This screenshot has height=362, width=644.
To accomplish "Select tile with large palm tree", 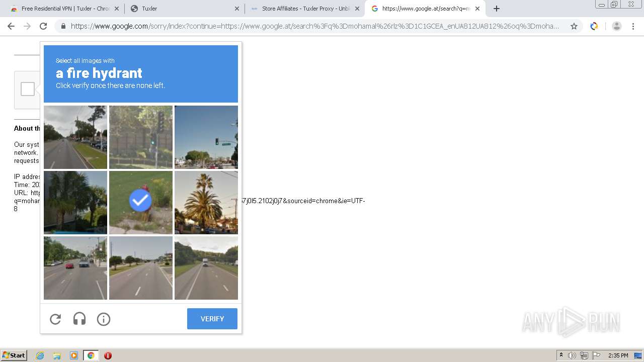I will click(206, 203).
